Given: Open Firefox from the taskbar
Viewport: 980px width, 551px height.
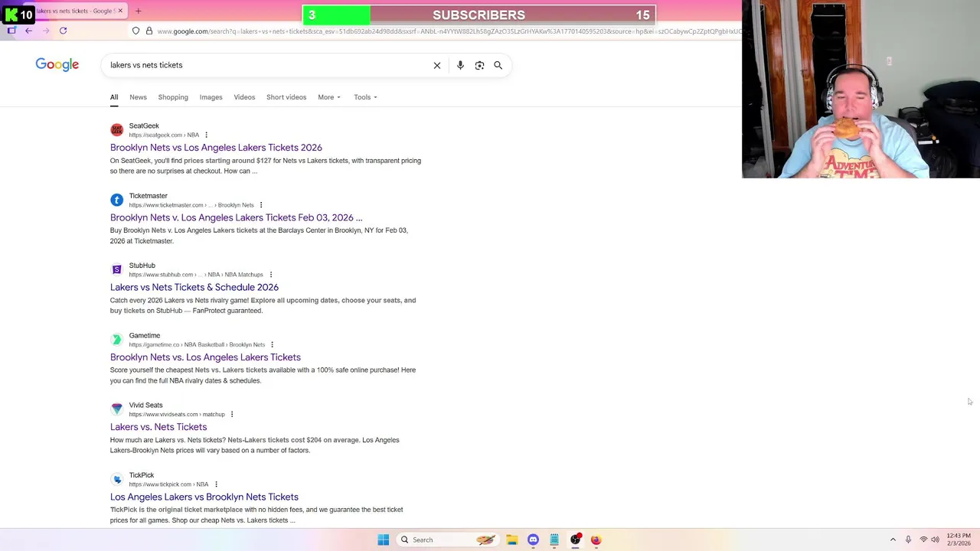Looking at the screenshot, I should click(596, 540).
